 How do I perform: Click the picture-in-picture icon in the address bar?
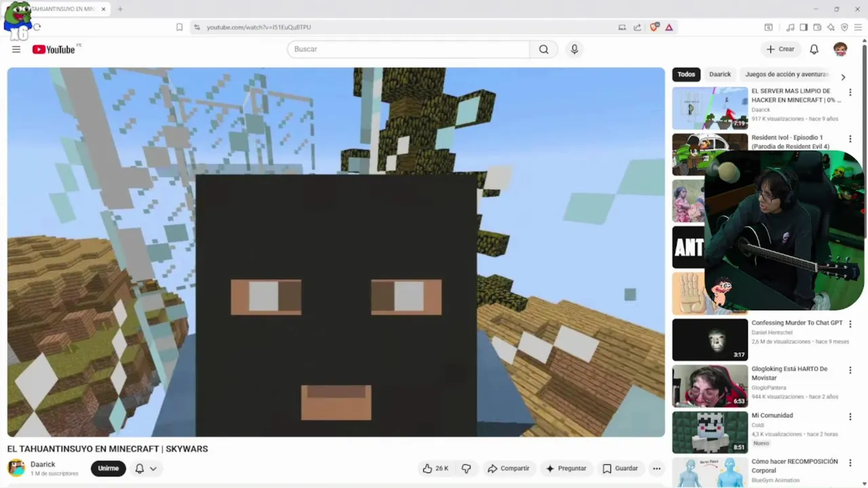click(622, 27)
